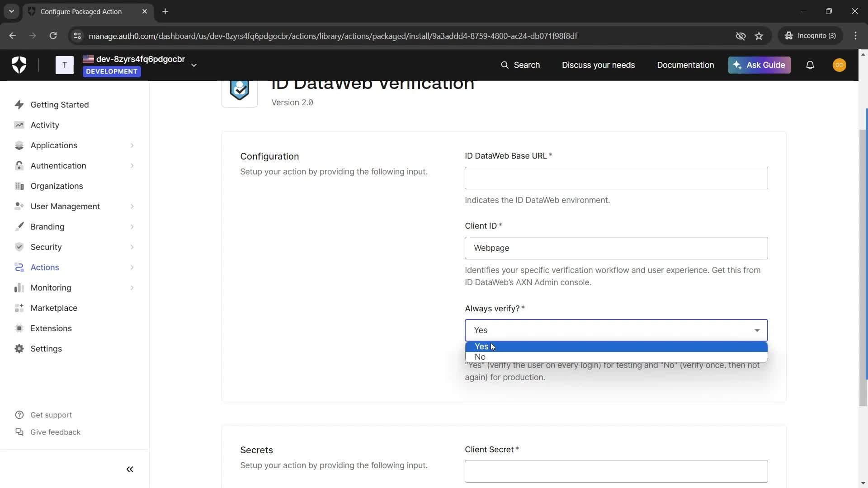868x488 pixels.
Task: Click the address bar URL
Action: pyautogui.click(x=333, y=36)
